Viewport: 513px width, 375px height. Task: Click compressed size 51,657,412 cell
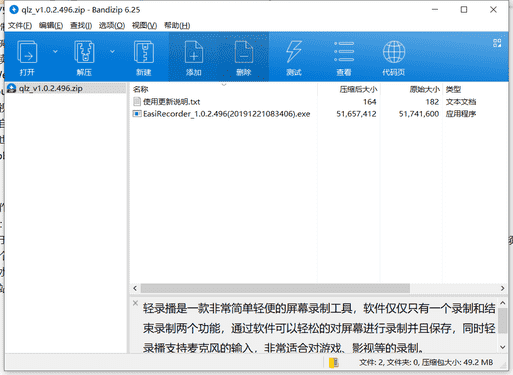click(356, 114)
